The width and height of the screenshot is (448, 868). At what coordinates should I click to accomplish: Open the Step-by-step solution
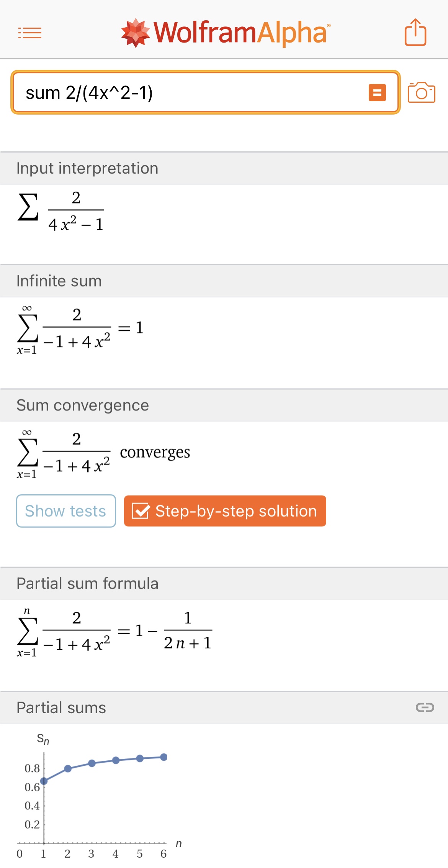pyautogui.click(x=225, y=511)
